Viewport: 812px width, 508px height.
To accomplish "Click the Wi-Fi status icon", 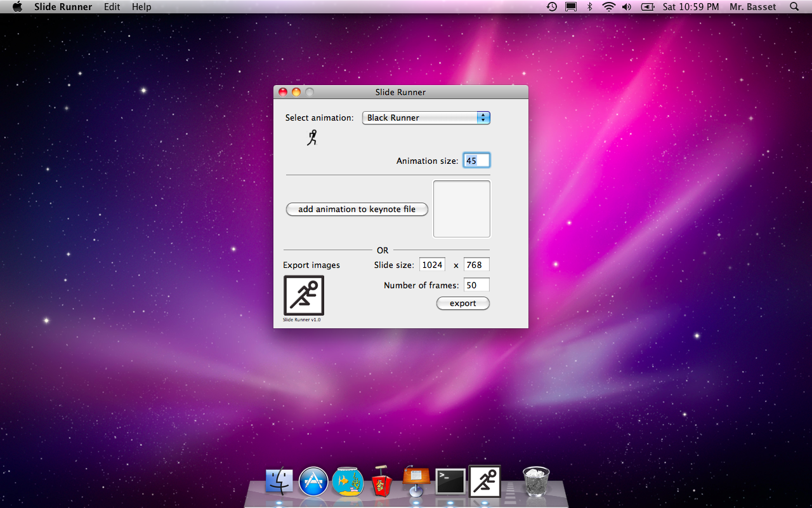I will tap(609, 7).
